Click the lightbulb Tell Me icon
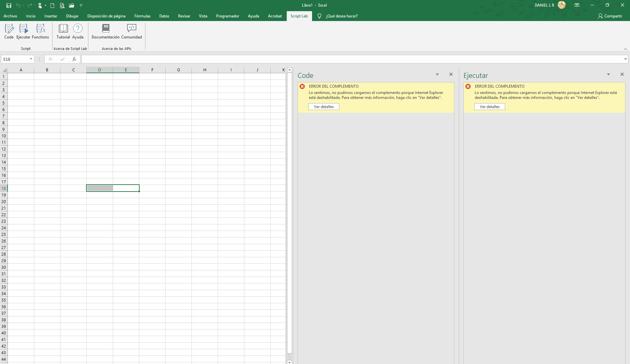 pyautogui.click(x=319, y=16)
